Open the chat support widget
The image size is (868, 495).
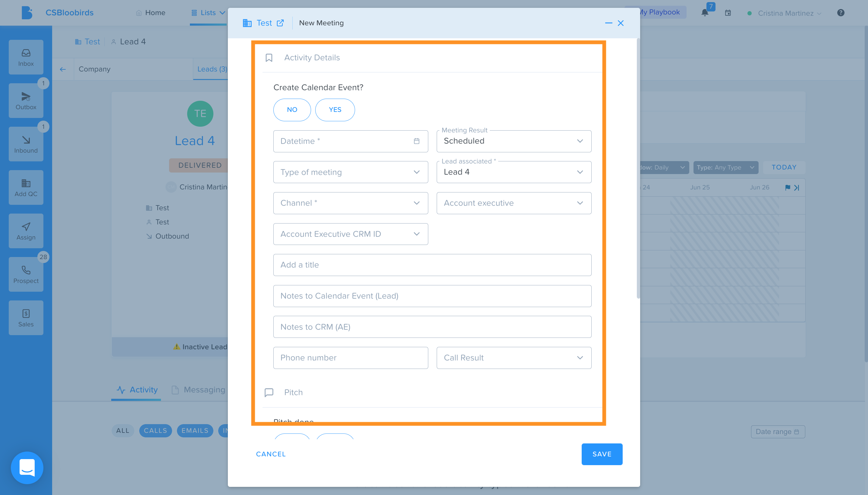[x=27, y=468]
